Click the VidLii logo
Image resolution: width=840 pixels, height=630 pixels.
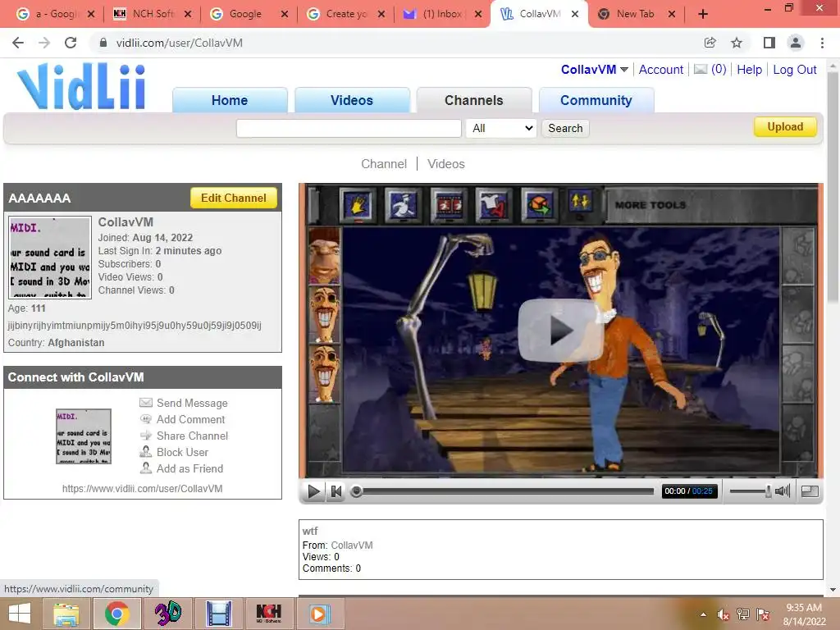[81, 86]
